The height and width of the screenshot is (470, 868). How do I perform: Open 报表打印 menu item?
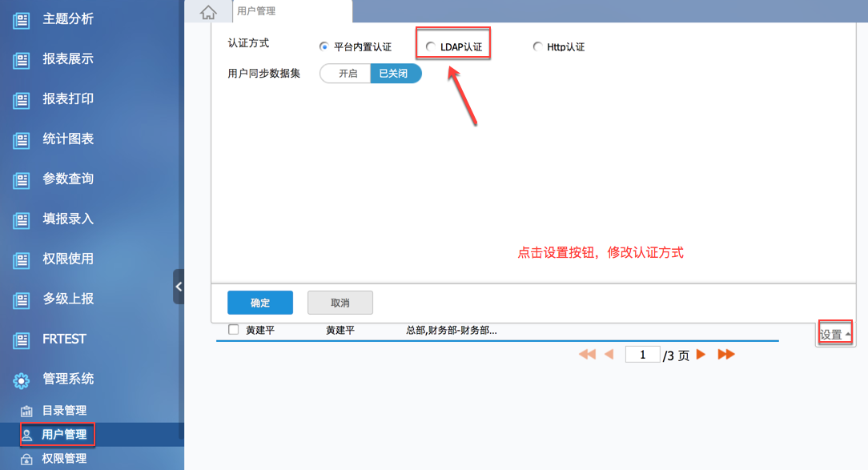point(67,98)
